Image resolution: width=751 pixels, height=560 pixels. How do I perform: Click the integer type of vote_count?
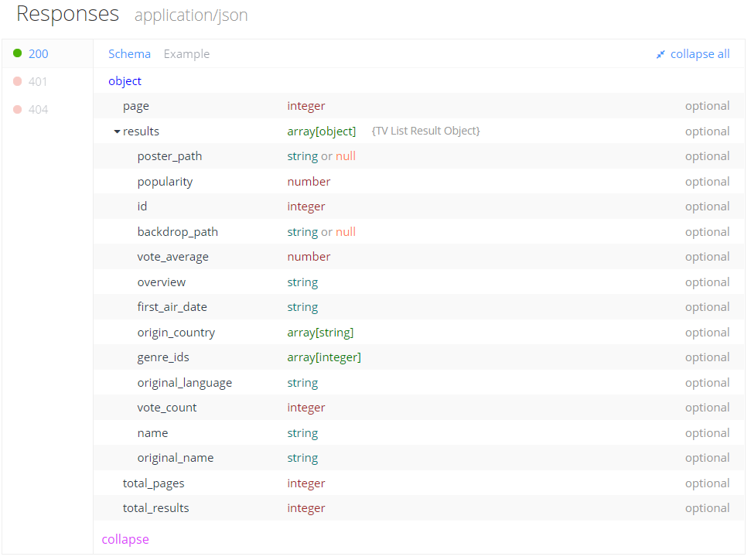pos(306,408)
